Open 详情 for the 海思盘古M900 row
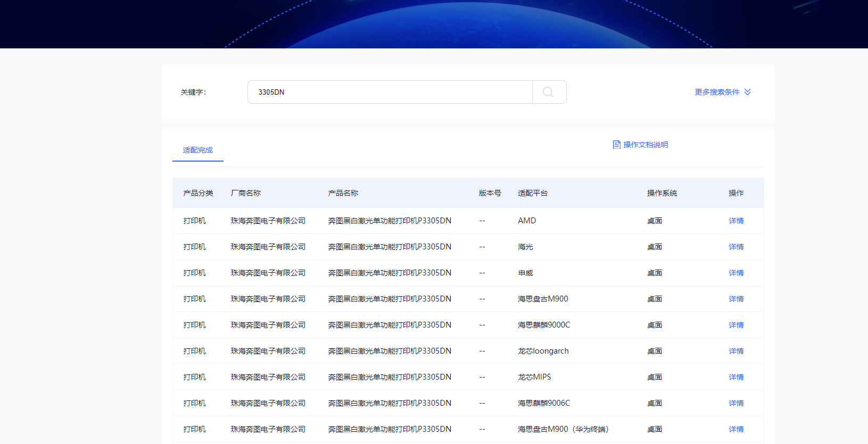Screen dimensions: 868x444 pos(736,299)
